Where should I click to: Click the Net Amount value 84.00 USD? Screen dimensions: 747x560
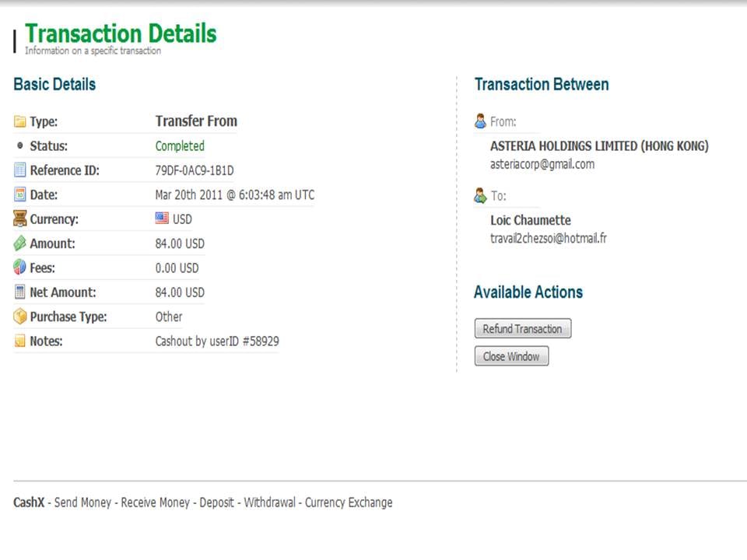(x=180, y=292)
